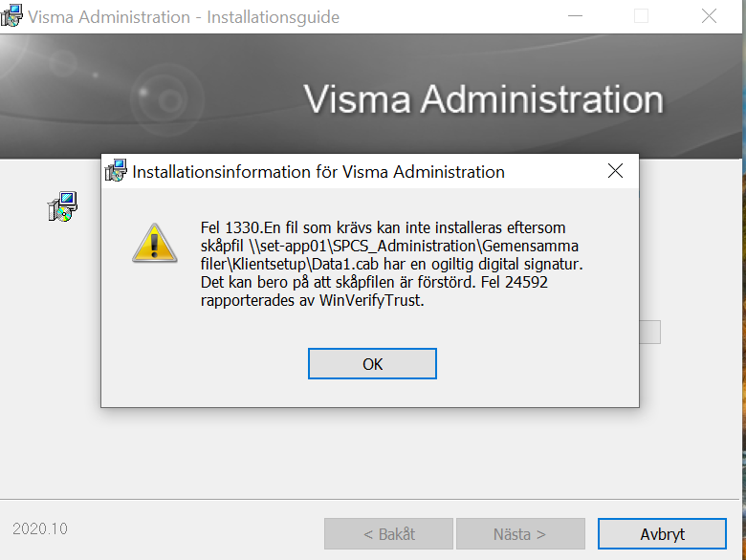Close the Installationsguide main window

[709, 16]
